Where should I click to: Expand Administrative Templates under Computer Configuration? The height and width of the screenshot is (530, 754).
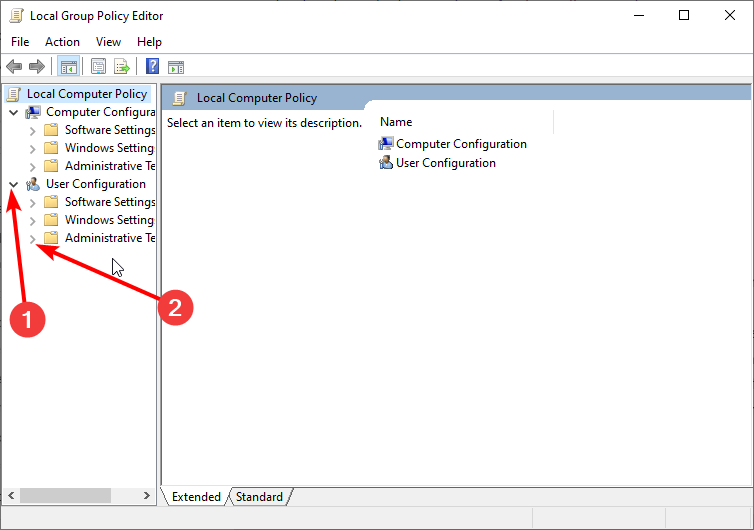click(x=32, y=167)
